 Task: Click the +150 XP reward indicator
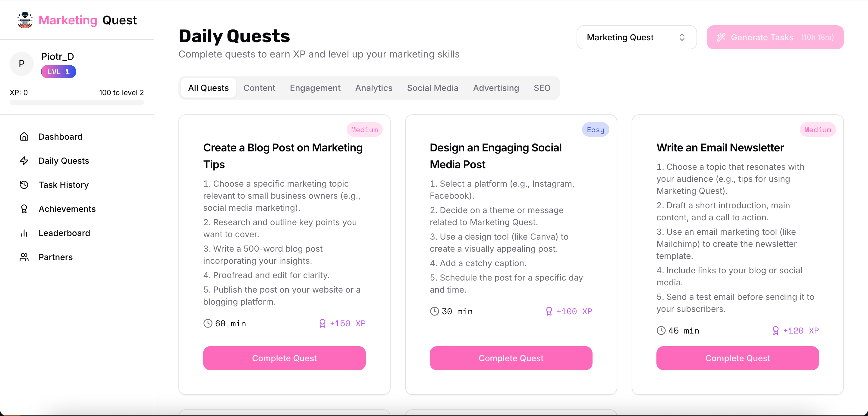tap(342, 324)
